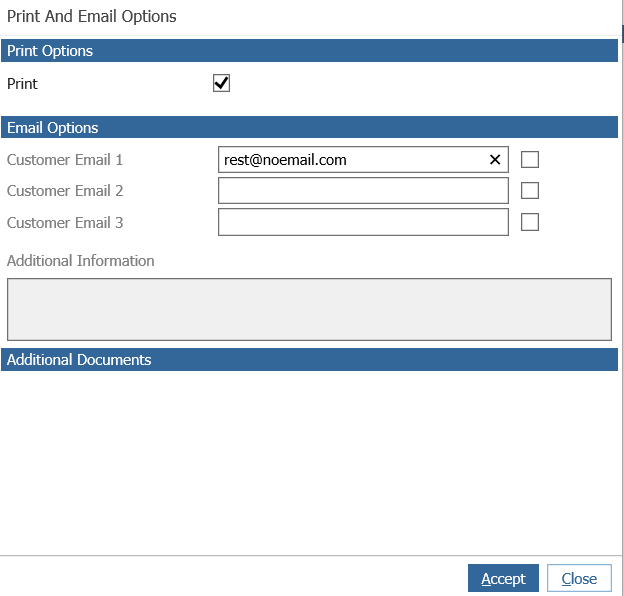Focus the Customer Email 2 input field

point(363,191)
